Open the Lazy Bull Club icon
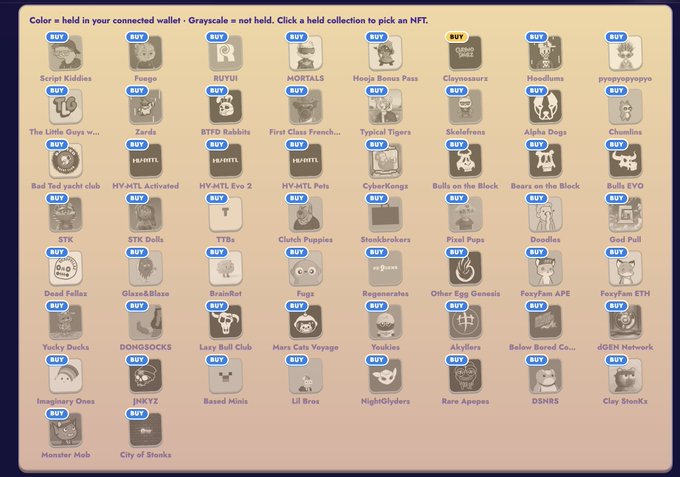This screenshot has height=477, width=680. click(226, 322)
